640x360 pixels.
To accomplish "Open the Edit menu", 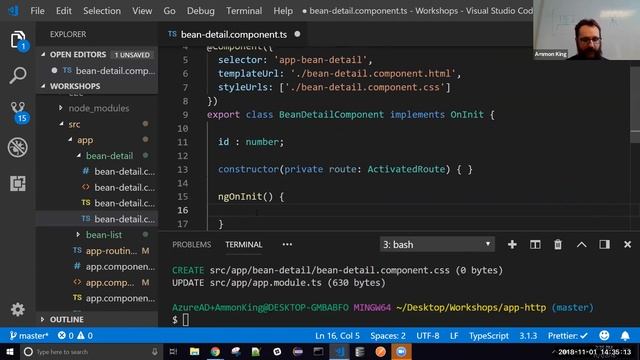I will pos(64,11).
